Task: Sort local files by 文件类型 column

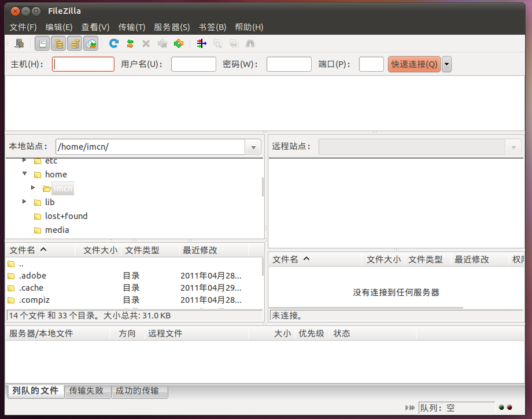Action: [x=150, y=250]
